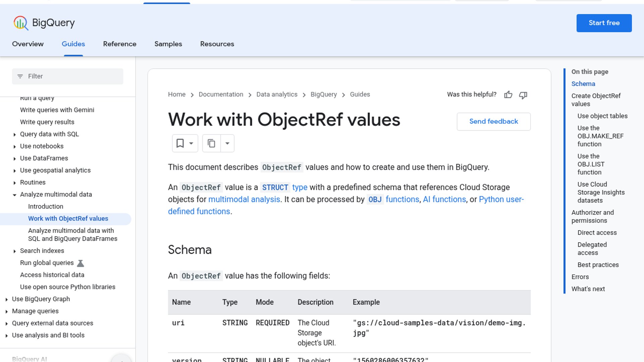Expand the Use notebooks section
This screenshot has height=362, width=644.
[14, 146]
